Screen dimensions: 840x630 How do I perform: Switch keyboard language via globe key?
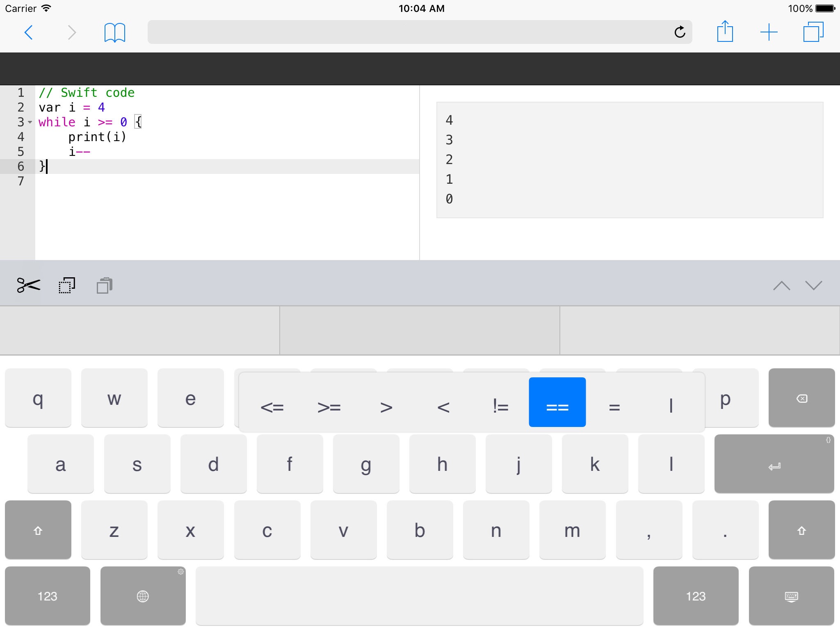143,596
